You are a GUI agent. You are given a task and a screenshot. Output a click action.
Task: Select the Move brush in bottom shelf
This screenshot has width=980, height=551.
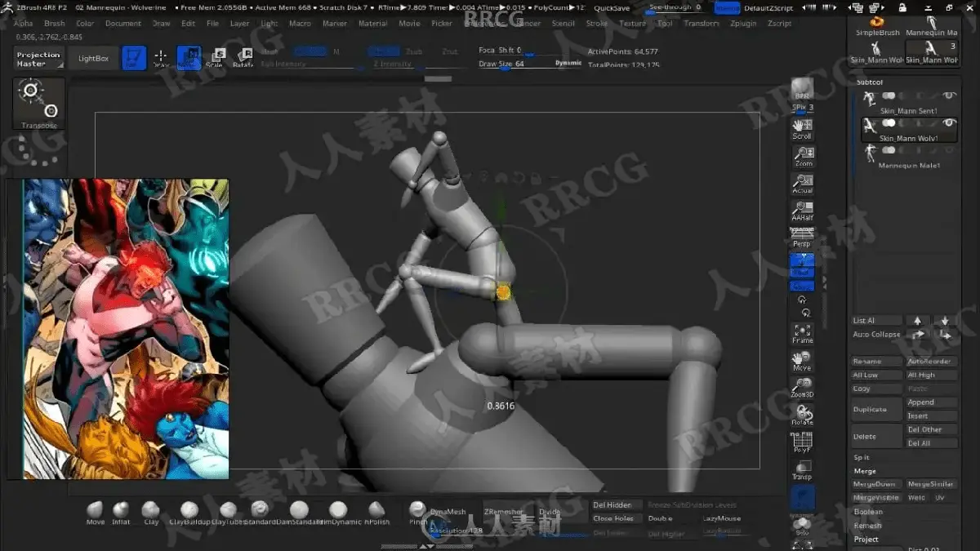click(x=96, y=512)
